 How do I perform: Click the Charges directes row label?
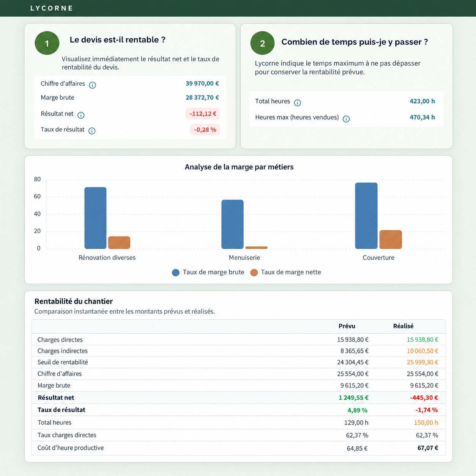click(x=60, y=340)
